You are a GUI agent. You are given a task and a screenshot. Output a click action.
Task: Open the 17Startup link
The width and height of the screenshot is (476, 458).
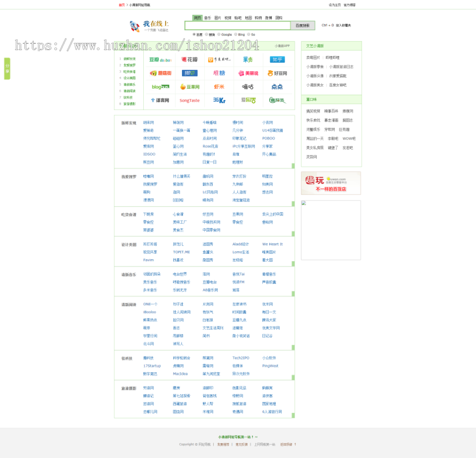152,366
